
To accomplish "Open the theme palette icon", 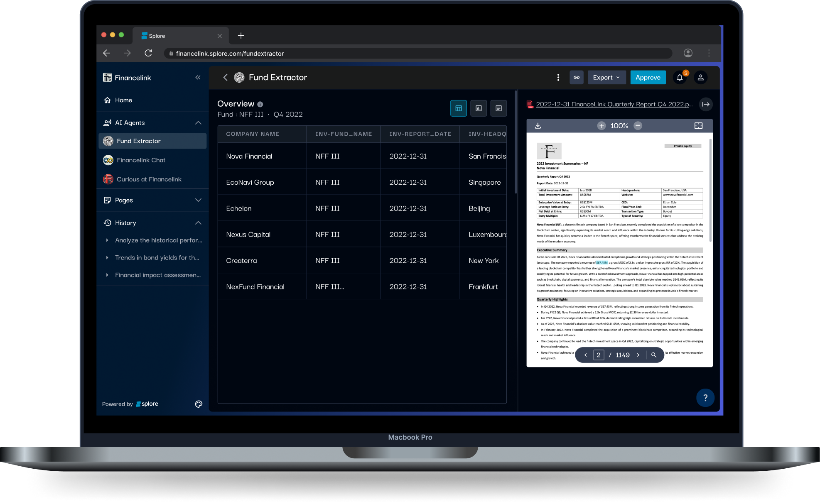I will point(199,404).
